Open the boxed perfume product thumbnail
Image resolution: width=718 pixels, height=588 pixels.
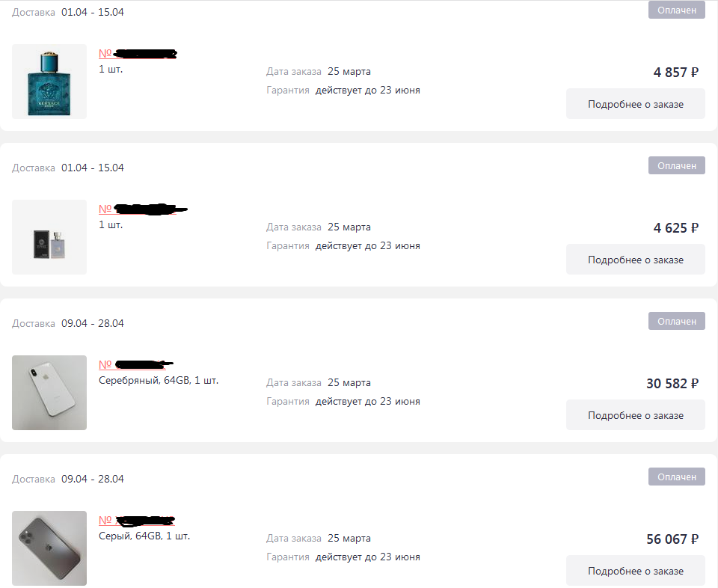(49, 237)
